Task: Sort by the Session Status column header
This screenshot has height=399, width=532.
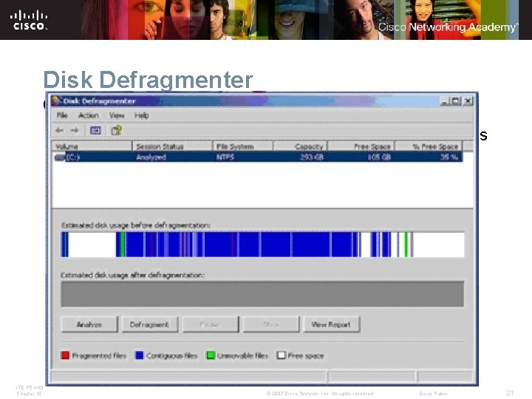Action: pyautogui.click(x=172, y=146)
